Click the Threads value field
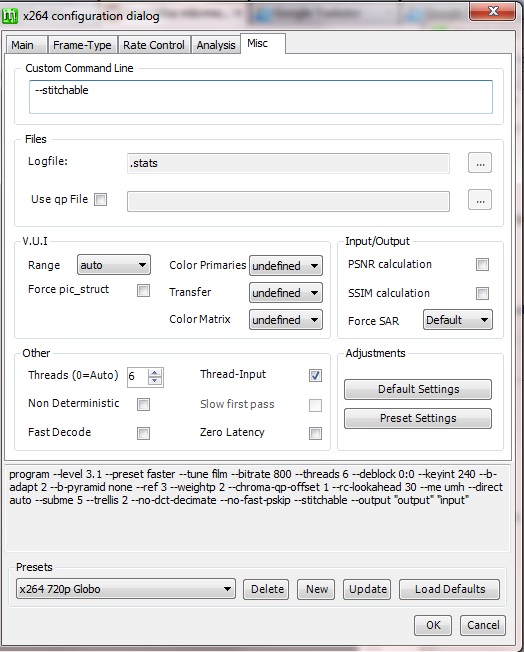Image resolution: width=524 pixels, height=652 pixels. (137, 377)
